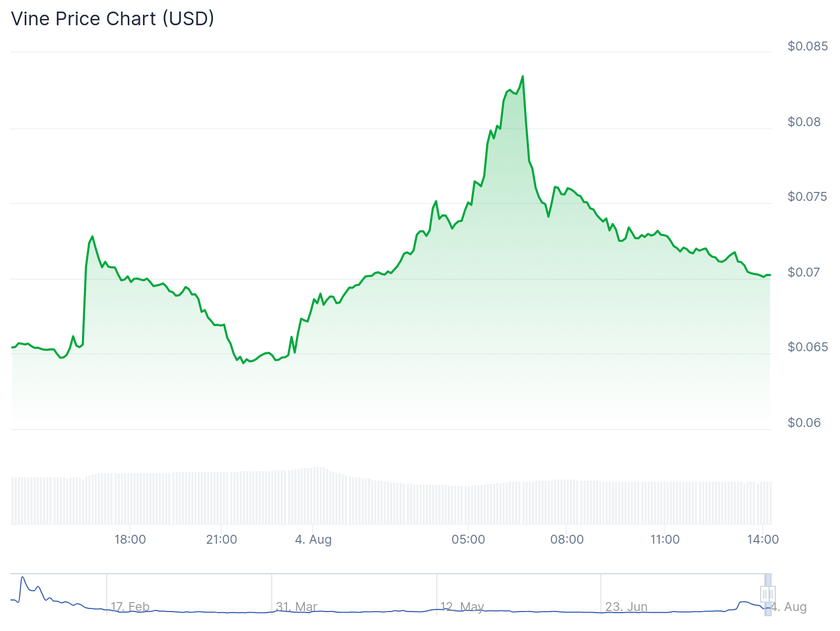Click the 08:00 time axis label
Screen dimensions: 840x631
(567, 540)
